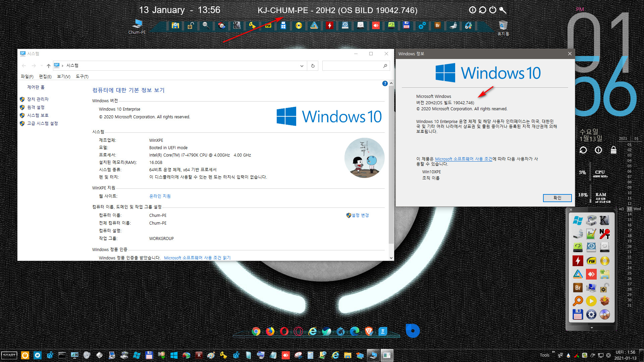Open Google Chrome from the bottom browser dock
The height and width of the screenshot is (362, 644).
tap(256, 331)
